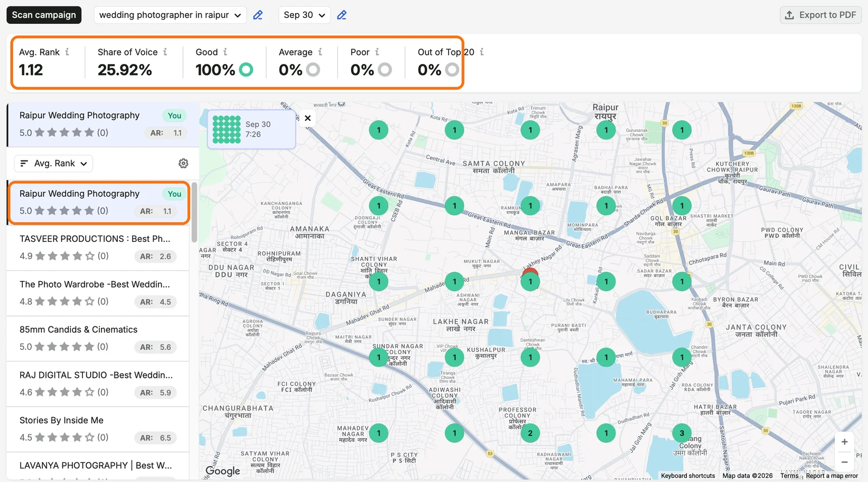The height and width of the screenshot is (482, 868).
Task: Open the Avg. Rank info icon
Action: 67,52
